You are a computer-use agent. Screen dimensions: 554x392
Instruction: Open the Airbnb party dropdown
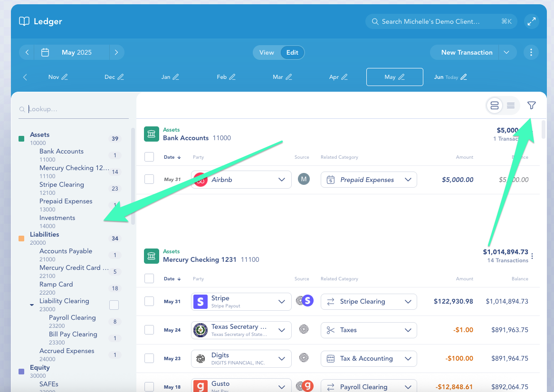click(282, 180)
